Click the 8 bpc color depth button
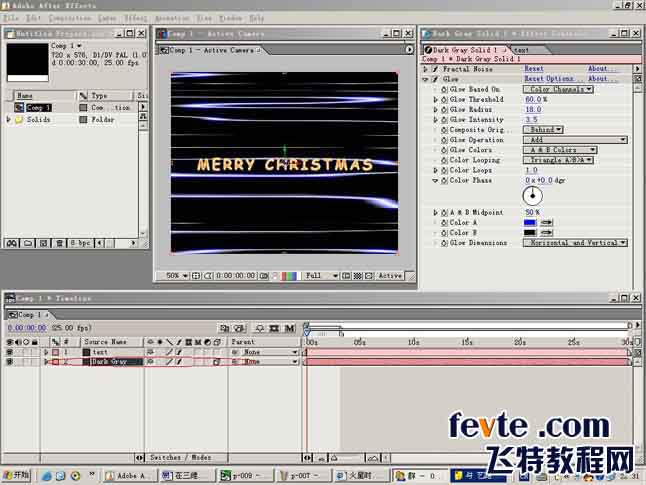 (x=81, y=243)
